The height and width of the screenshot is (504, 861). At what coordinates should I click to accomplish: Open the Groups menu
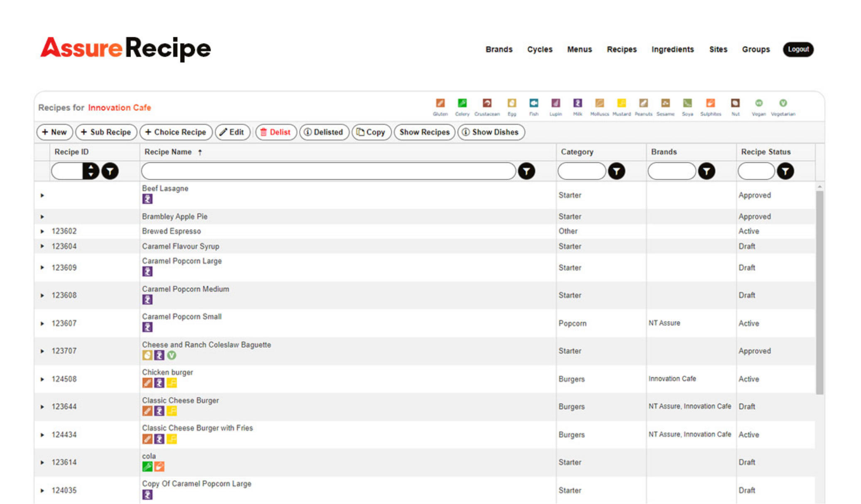(756, 49)
